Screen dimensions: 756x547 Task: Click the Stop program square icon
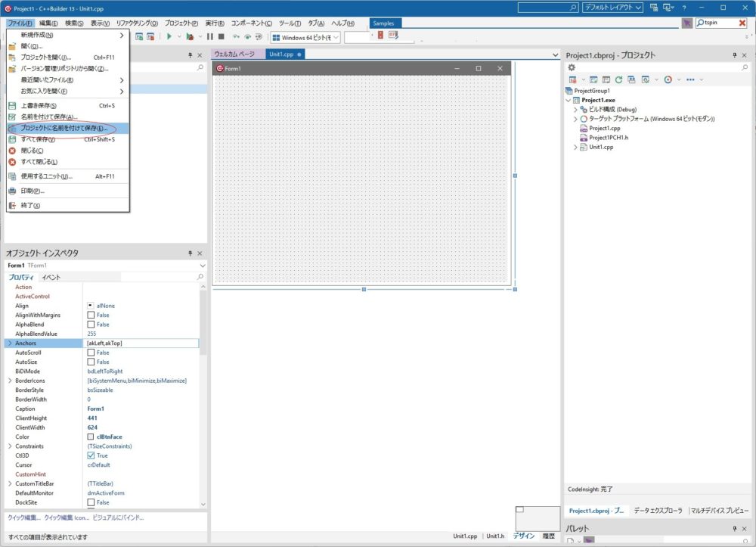[x=222, y=36]
